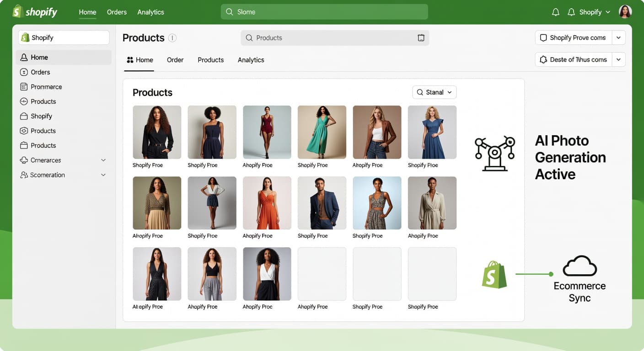Click the AI robot arm generation icon
The height and width of the screenshot is (351, 644).
[495, 154]
